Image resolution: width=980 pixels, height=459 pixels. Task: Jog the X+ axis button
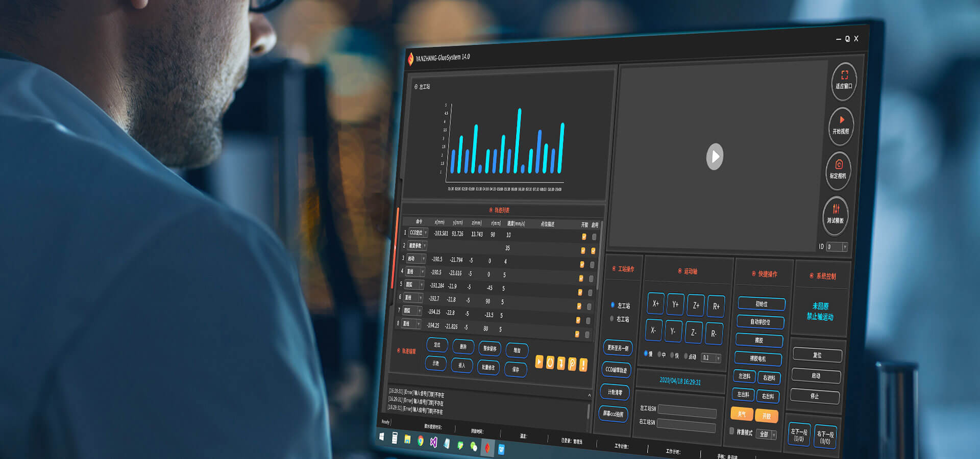(656, 303)
